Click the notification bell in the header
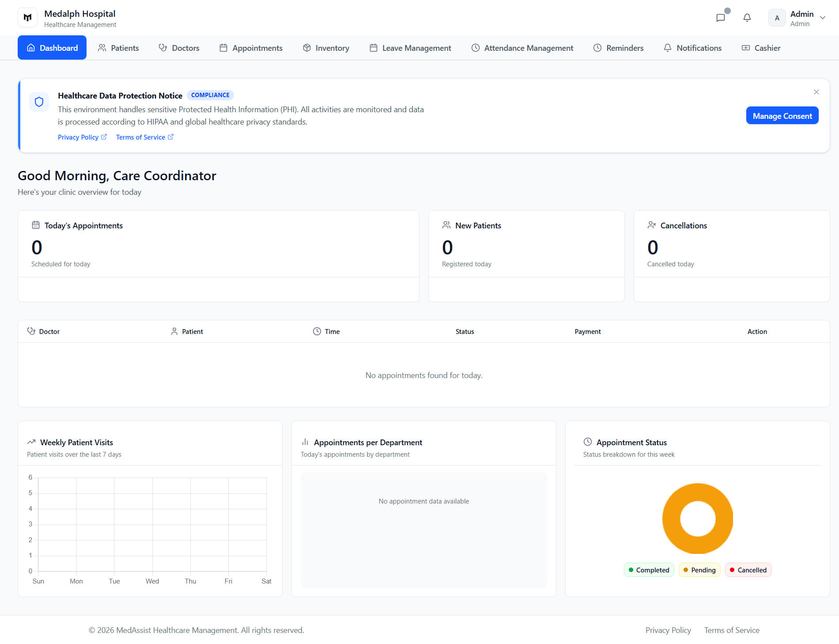This screenshot has height=644, width=839. (747, 18)
